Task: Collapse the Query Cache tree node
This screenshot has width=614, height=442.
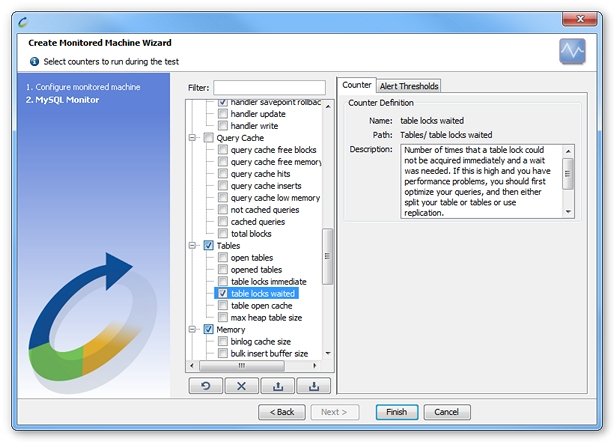Action: tap(192, 137)
